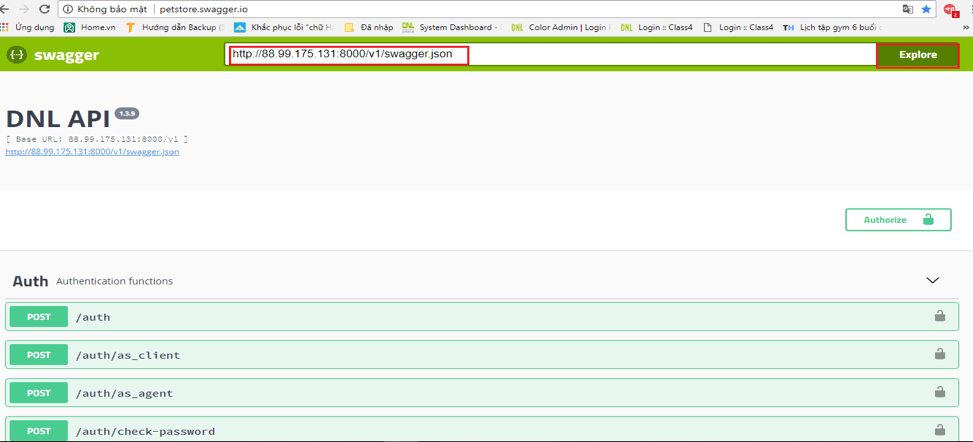Screen dimensions: 973x442
Task: Click the translate page icon in address bar
Action: pyautogui.click(x=907, y=9)
